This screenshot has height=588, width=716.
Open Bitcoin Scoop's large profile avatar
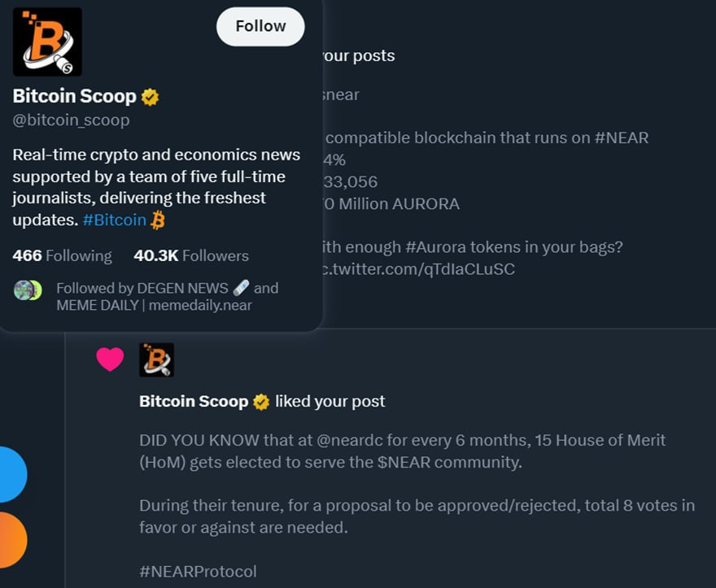tap(47, 41)
